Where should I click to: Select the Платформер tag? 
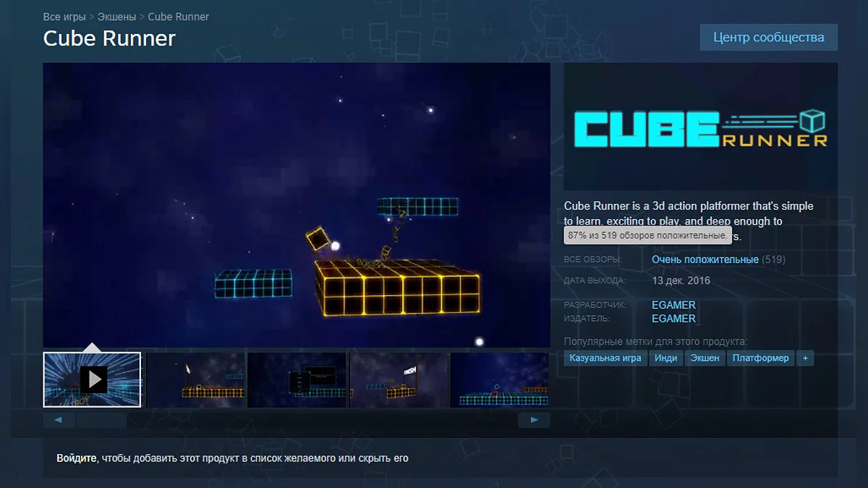[x=760, y=358]
